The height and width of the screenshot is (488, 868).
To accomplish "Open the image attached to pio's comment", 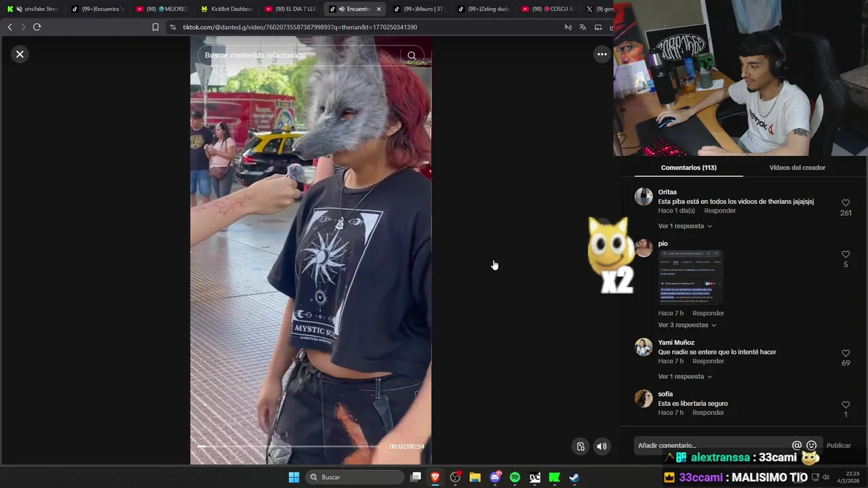I will [x=690, y=278].
